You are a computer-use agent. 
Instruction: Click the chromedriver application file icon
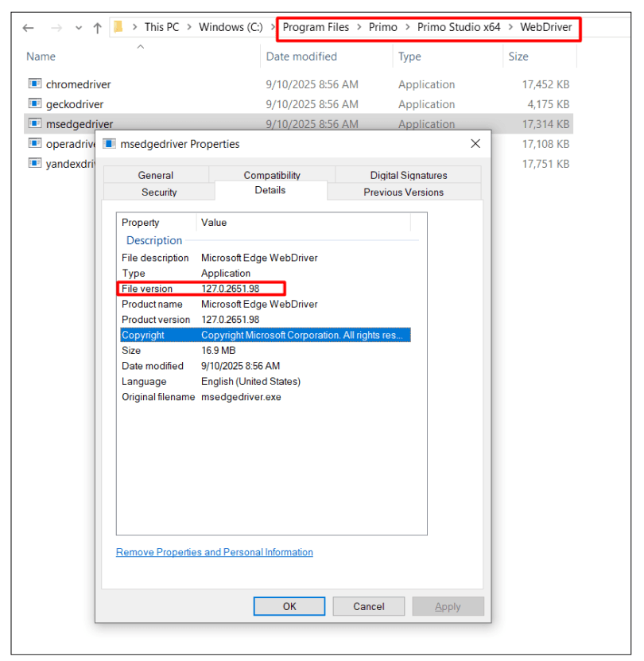click(34, 84)
